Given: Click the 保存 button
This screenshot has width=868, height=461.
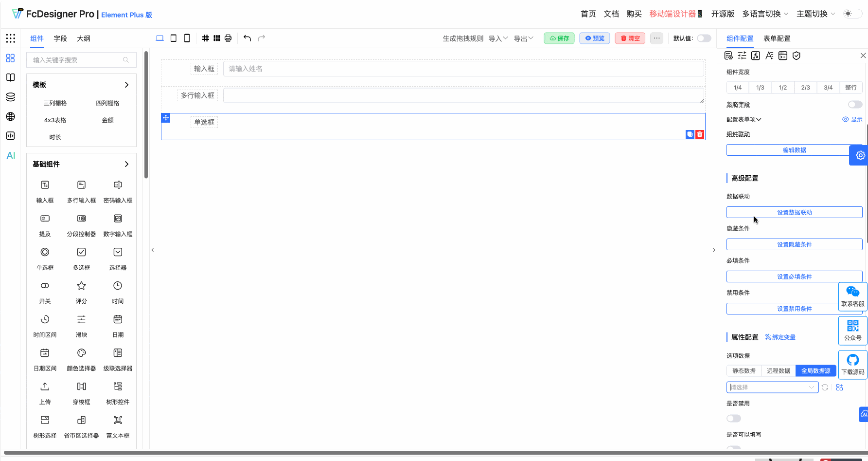Looking at the screenshot, I should 559,38.
